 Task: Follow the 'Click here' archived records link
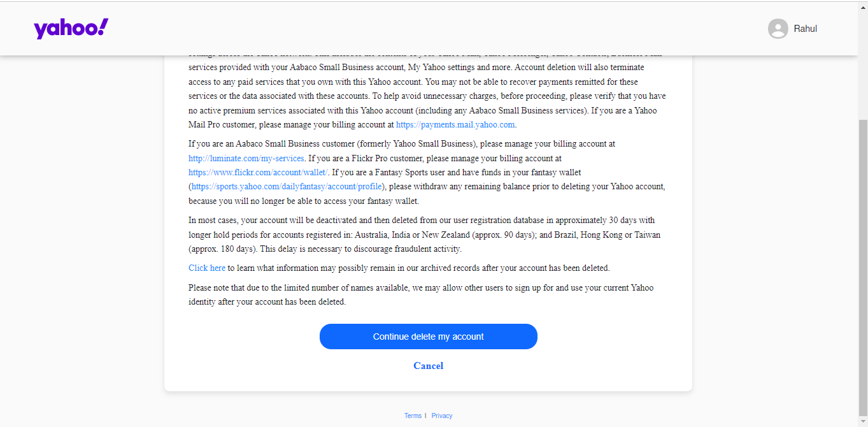pos(207,268)
